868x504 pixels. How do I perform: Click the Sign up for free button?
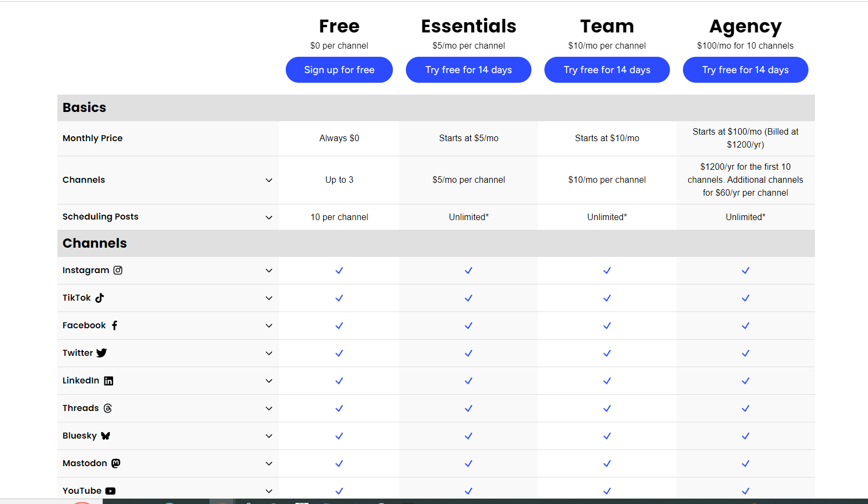pyautogui.click(x=339, y=70)
